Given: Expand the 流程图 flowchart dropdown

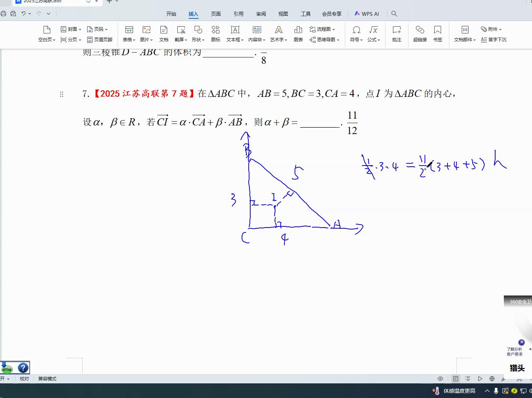Looking at the screenshot, I should click(x=322, y=29).
